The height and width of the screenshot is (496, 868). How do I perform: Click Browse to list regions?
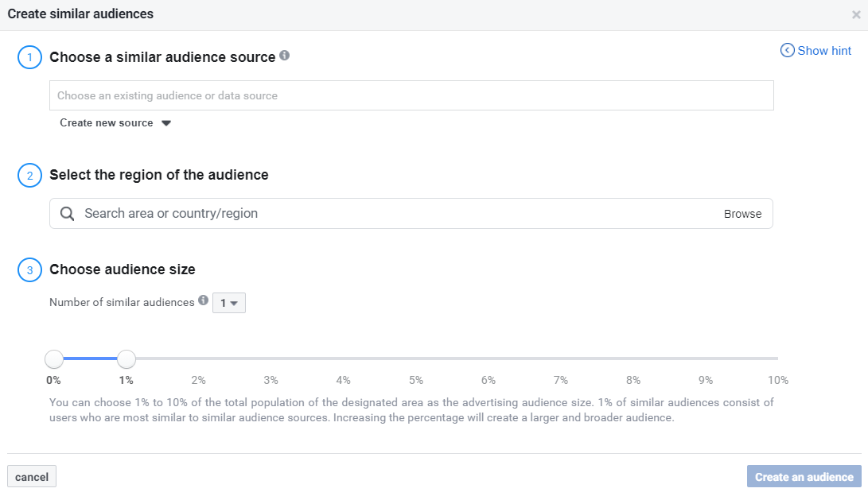coord(742,214)
